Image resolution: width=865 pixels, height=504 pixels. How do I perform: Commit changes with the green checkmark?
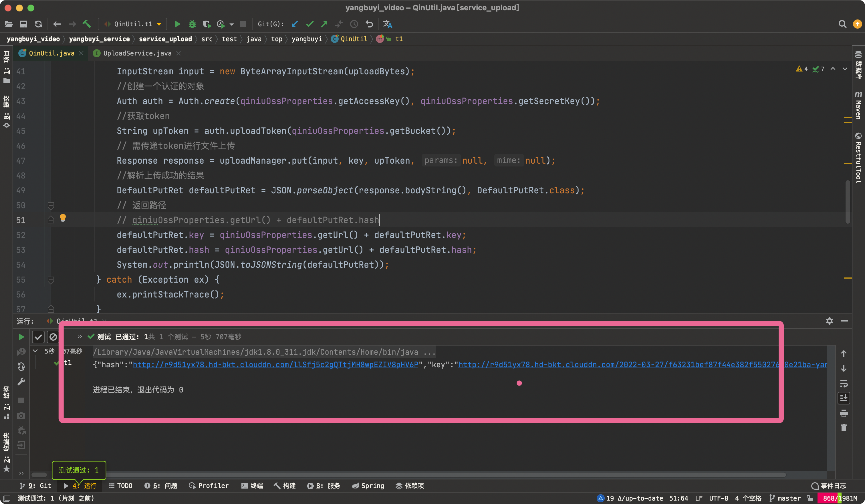[310, 24]
